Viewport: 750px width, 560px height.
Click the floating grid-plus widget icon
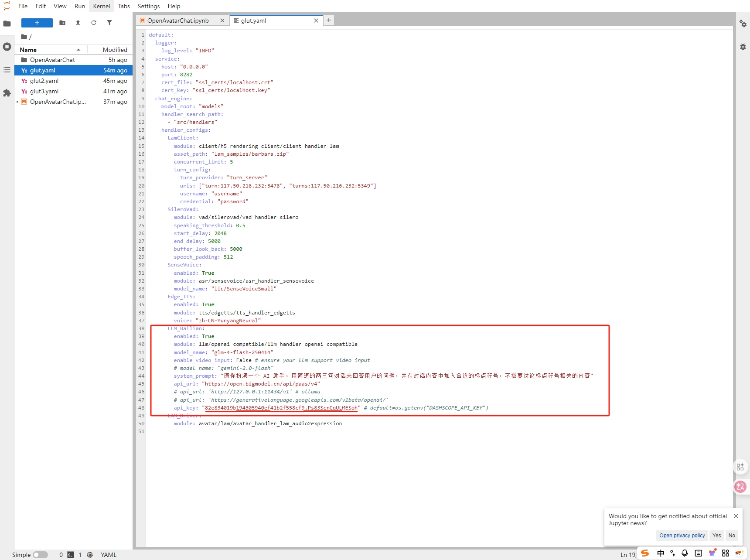pos(740,467)
